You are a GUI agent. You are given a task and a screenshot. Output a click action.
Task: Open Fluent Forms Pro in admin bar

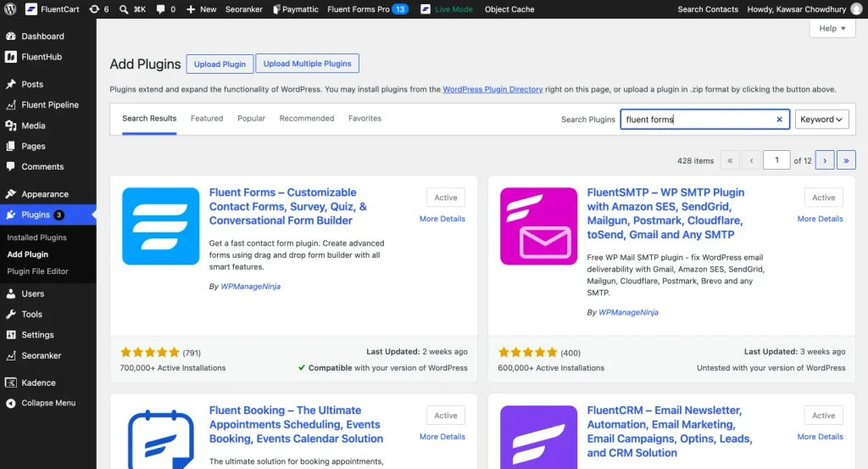pos(368,8)
